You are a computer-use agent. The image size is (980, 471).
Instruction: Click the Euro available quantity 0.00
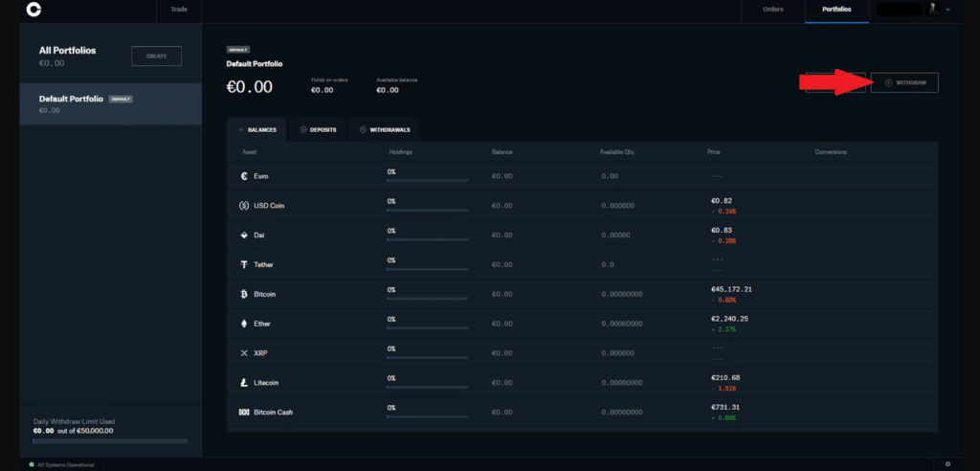(x=610, y=176)
